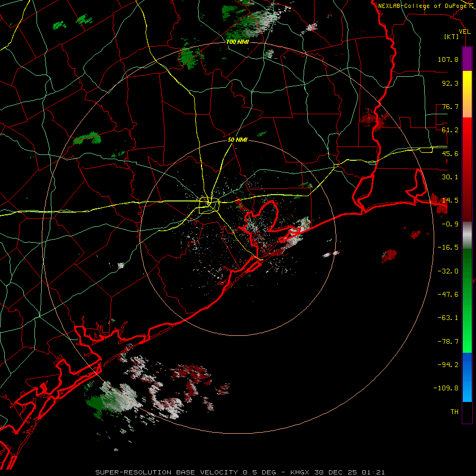Image resolution: width=476 pixels, height=476 pixels.
Task: Click the -16.5 velocity scale value
Action: pyautogui.click(x=448, y=248)
